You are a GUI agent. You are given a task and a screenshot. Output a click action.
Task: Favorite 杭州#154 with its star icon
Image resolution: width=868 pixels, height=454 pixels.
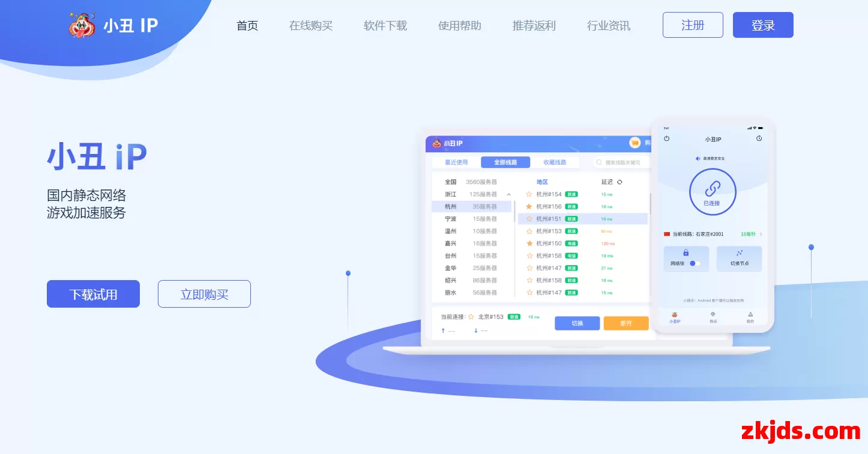tap(529, 194)
